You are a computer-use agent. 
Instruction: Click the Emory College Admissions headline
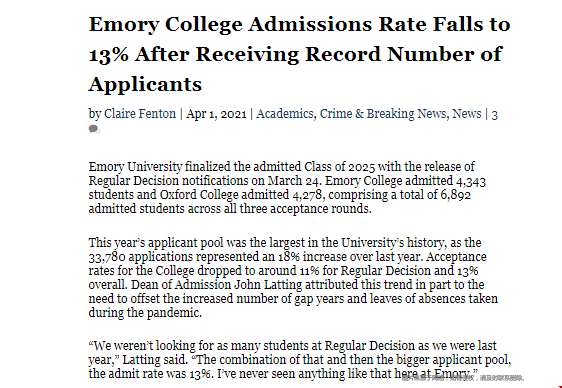pyautogui.click(x=299, y=54)
